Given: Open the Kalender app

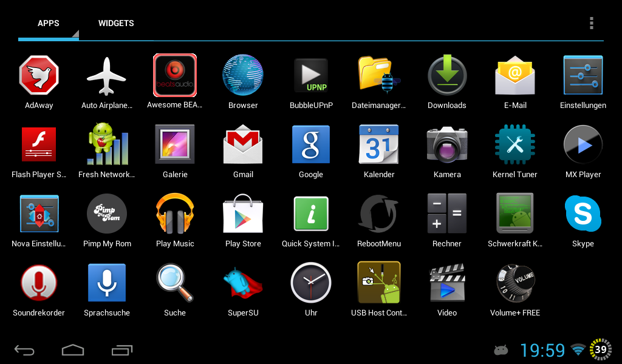Looking at the screenshot, I should (x=379, y=144).
